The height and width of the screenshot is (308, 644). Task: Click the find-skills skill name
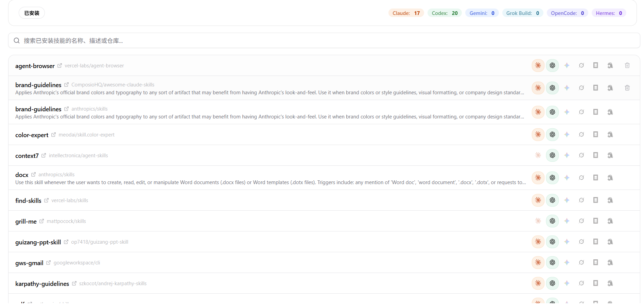[x=28, y=201]
